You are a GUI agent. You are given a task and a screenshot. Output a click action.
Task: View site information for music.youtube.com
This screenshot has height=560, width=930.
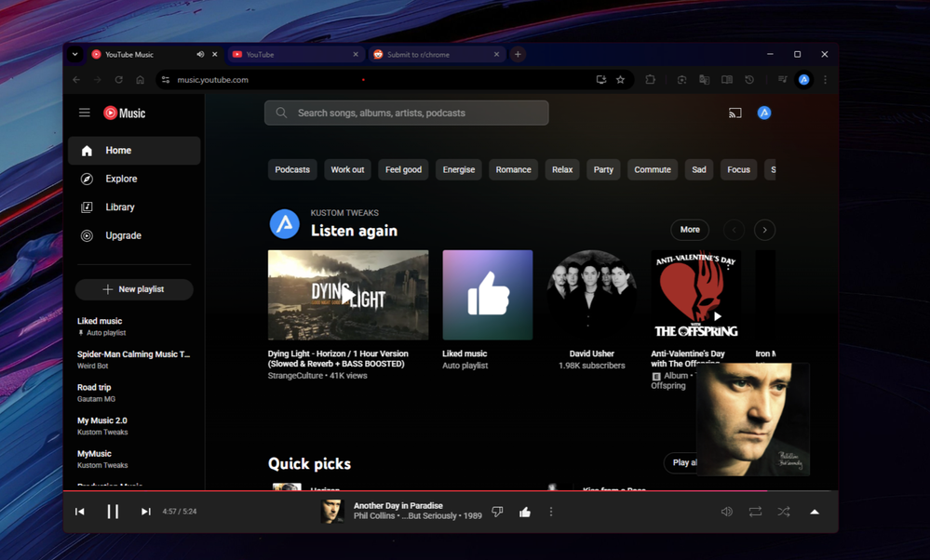pyautogui.click(x=166, y=79)
